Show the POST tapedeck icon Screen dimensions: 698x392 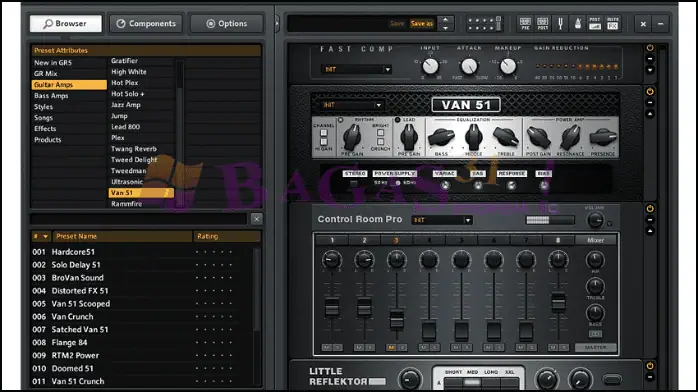click(x=543, y=24)
